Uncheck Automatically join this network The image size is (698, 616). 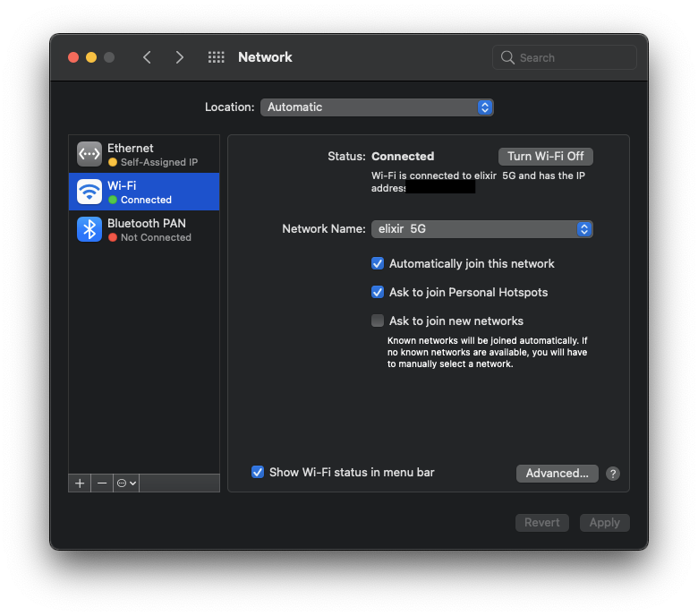pos(378,263)
